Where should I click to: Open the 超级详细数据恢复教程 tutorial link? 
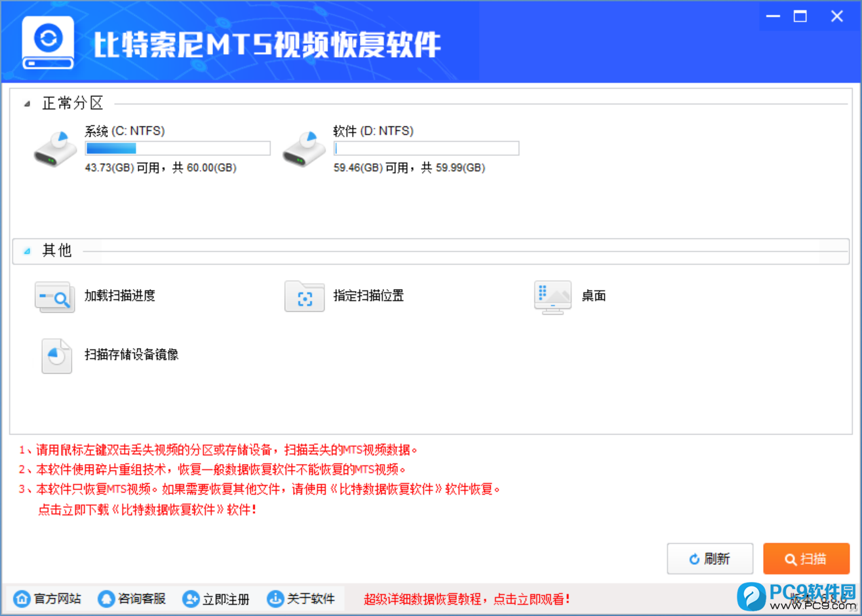pyautogui.click(x=467, y=599)
